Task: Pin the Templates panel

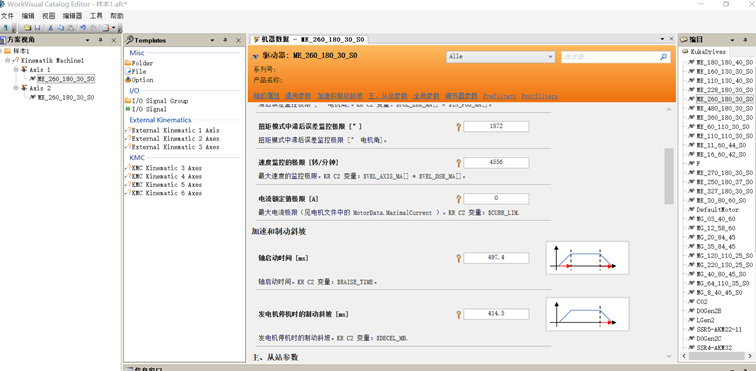Action: pyautogui.click(x=225, y=41)
